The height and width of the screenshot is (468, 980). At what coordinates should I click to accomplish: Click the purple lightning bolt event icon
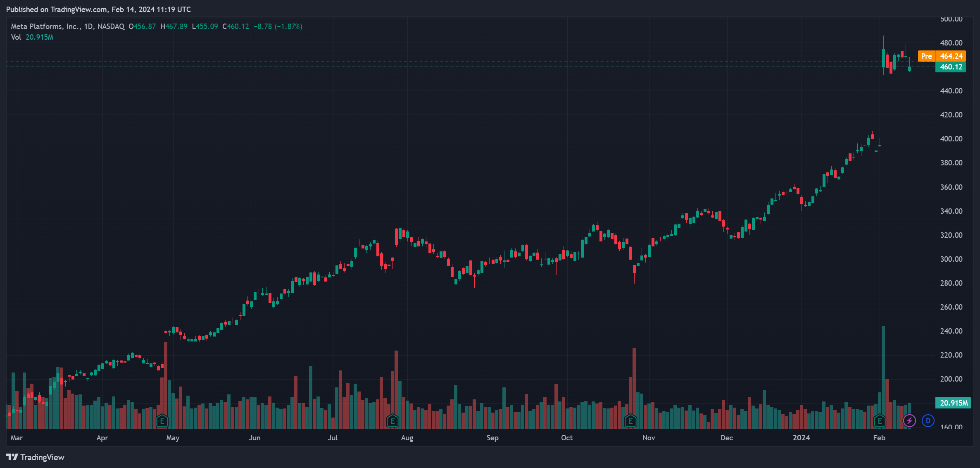[909, 421]
